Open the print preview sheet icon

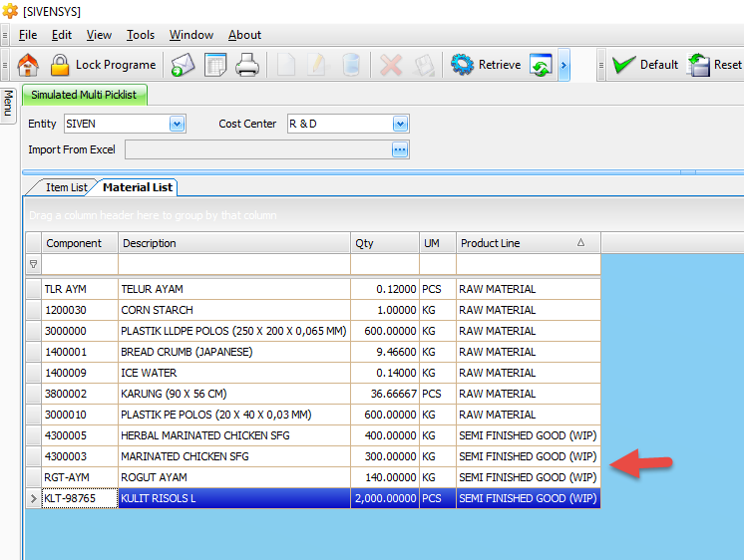point(215,65)
